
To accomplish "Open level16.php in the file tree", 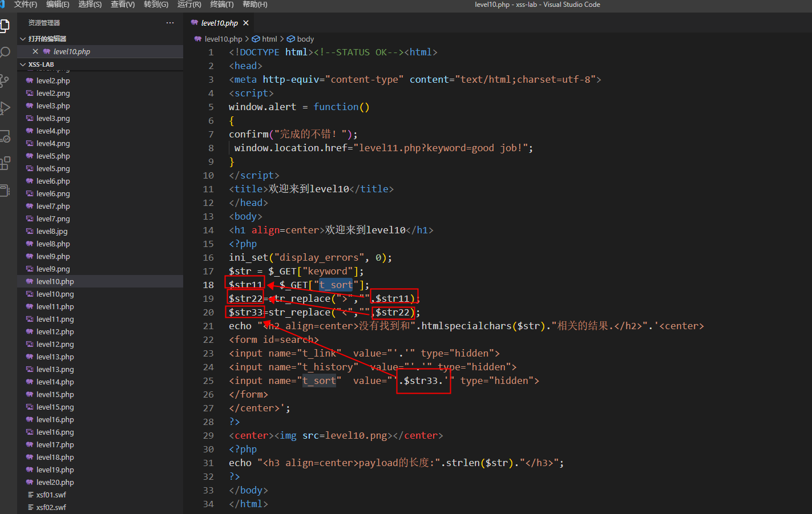I will tap(55, 419).
